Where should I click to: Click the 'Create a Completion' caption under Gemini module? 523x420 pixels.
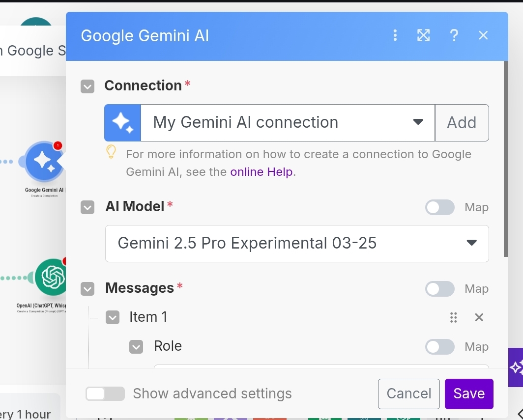point(44,196)
